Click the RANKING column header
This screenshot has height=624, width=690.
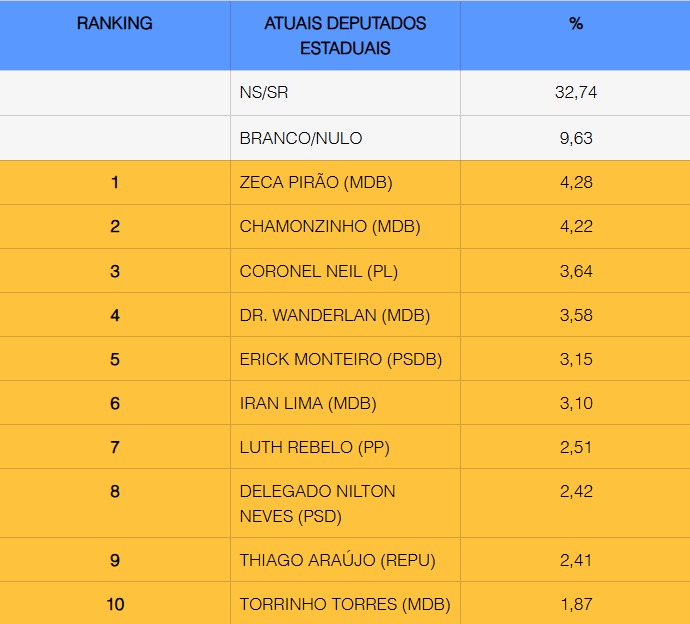115,24
